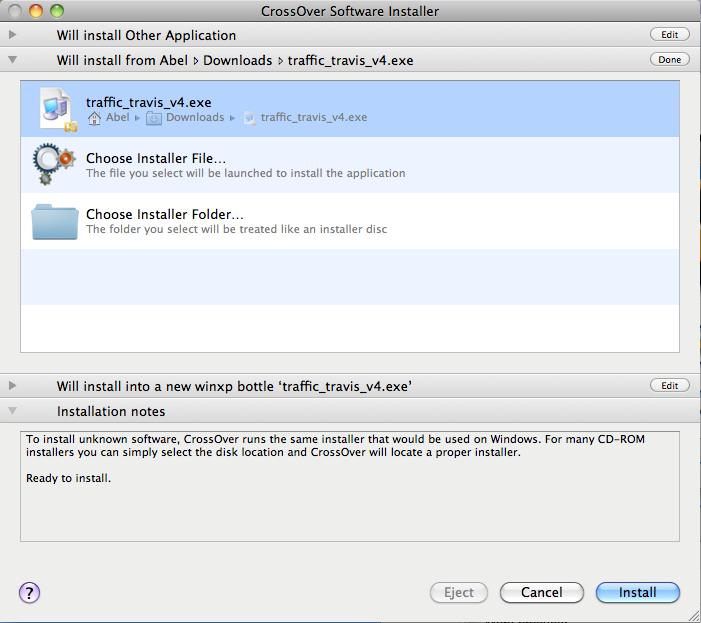Click the window resize grip at the bottom corner

(x=692, y=615)
